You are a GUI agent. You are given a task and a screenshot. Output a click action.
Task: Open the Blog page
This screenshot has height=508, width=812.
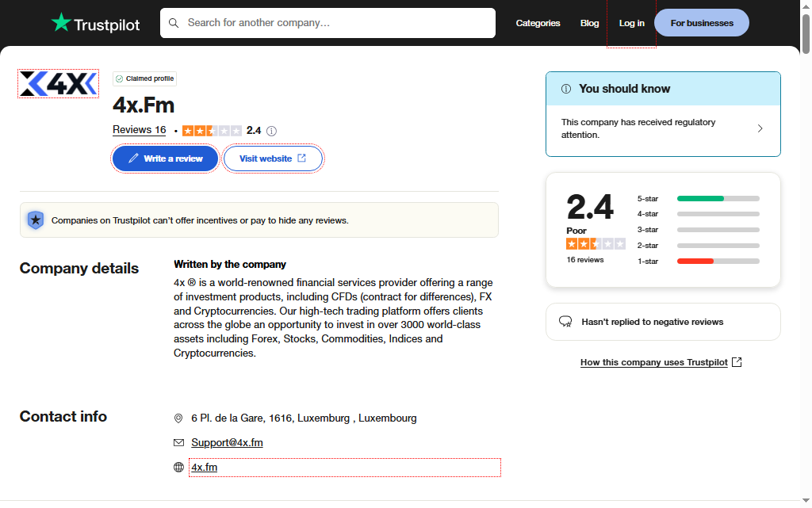(x=589, y=23)
